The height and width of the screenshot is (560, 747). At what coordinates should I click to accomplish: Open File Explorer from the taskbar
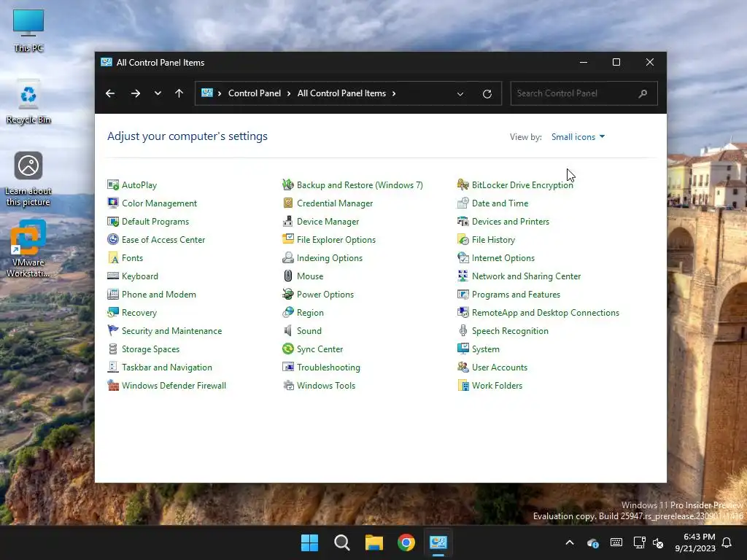374,542
